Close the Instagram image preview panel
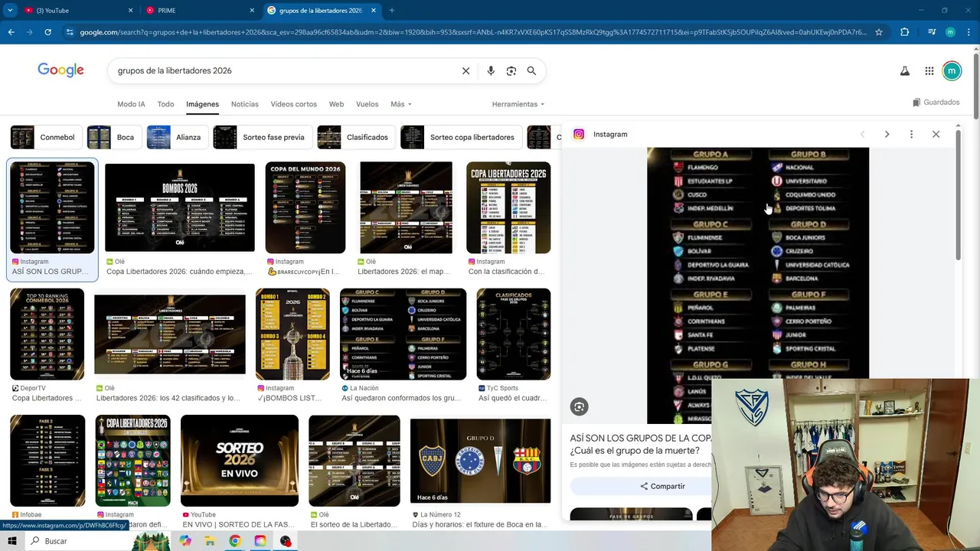 coord(936,134)
